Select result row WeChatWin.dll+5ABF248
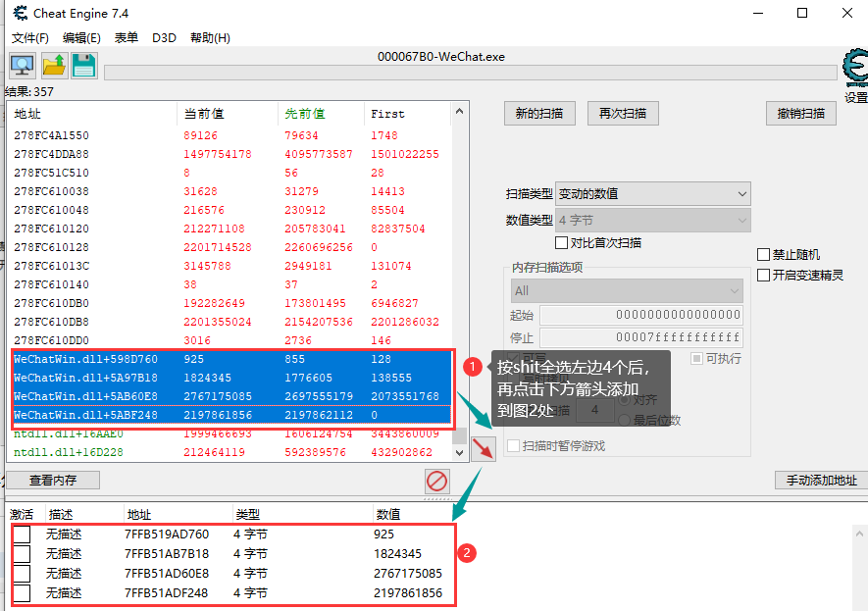This screenshot has width=868, height=611. point(231,415)
